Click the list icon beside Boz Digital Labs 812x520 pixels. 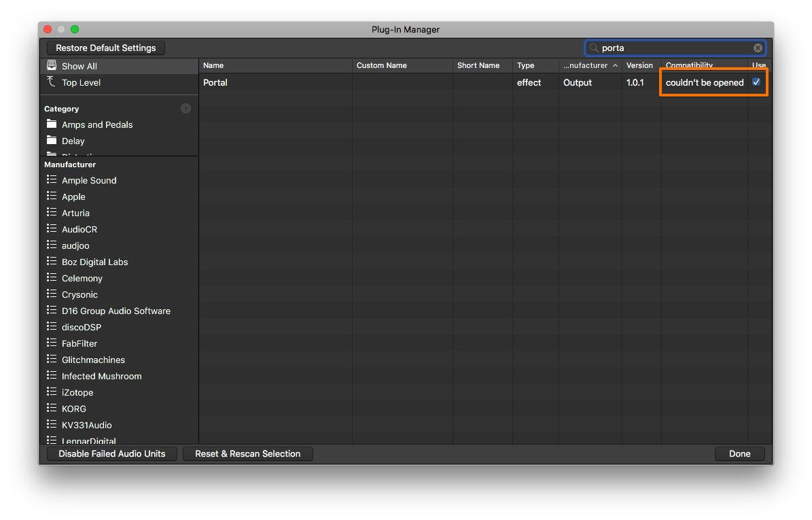(x=51, y=261)
